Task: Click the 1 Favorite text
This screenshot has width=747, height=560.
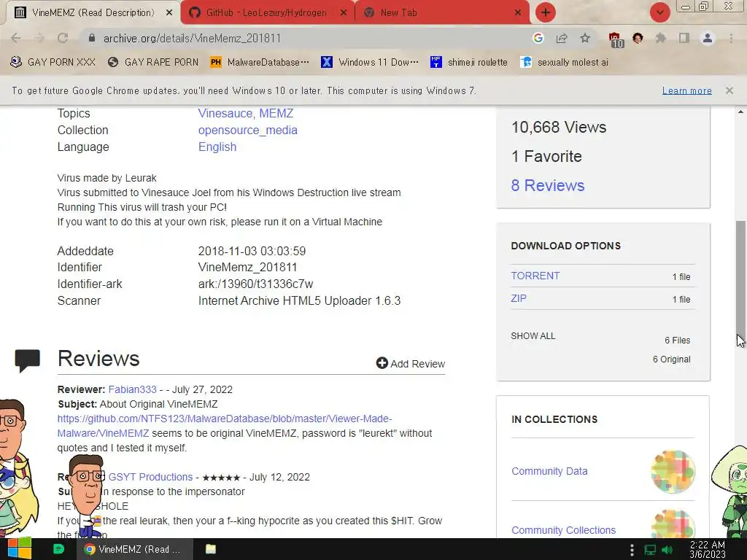Action: pos(546,156)
